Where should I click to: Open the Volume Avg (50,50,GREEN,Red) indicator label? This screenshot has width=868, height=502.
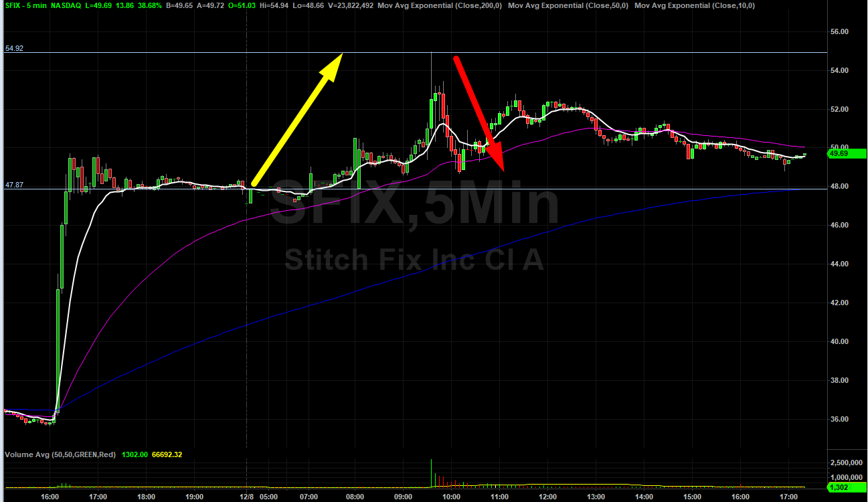tap(60, 455)
